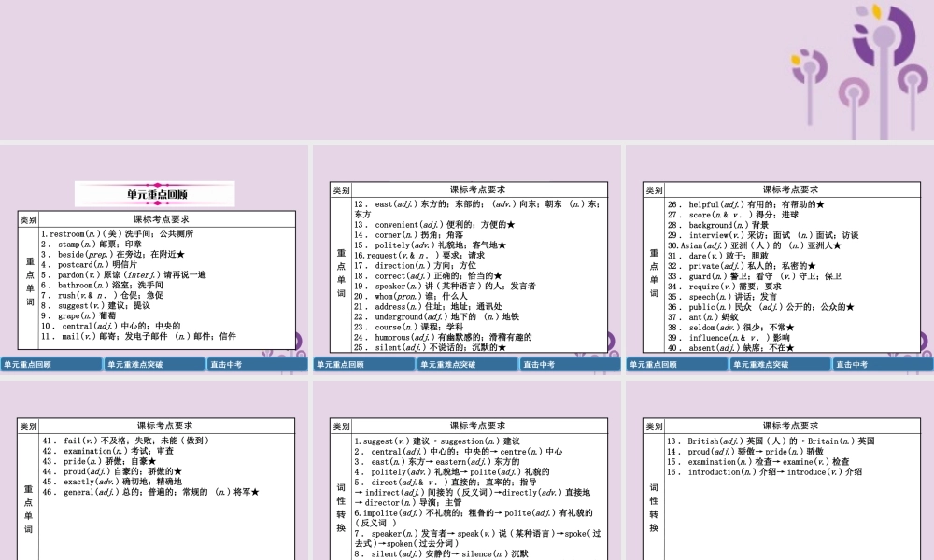Select the row 'east(n.)东方→eastern(adj.)东方的'
934x560 pixels.
tap(437, 462)
